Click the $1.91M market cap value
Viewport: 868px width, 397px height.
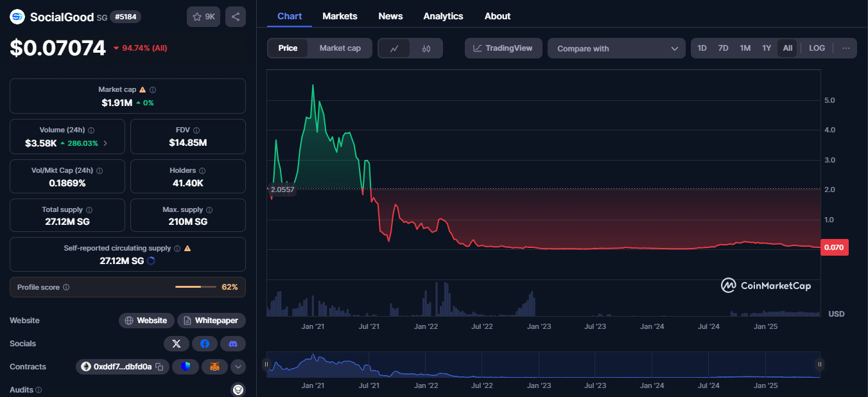117,103
